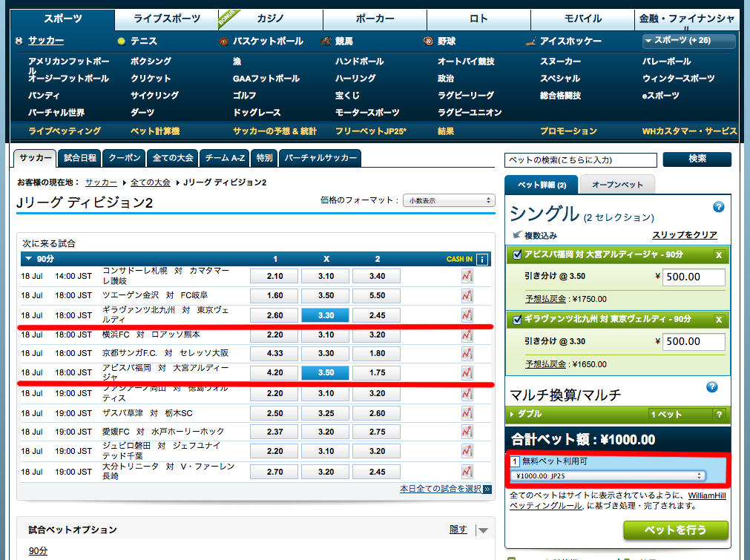Uncheck the アビスパ福岡 対 大宮アルディージャ bet checkbox
750x560 pixels.
click(x=517, y=255)
